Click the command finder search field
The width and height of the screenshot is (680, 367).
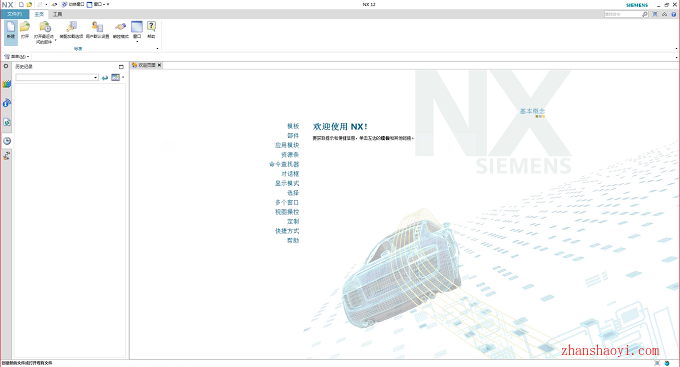coord(623,14)
